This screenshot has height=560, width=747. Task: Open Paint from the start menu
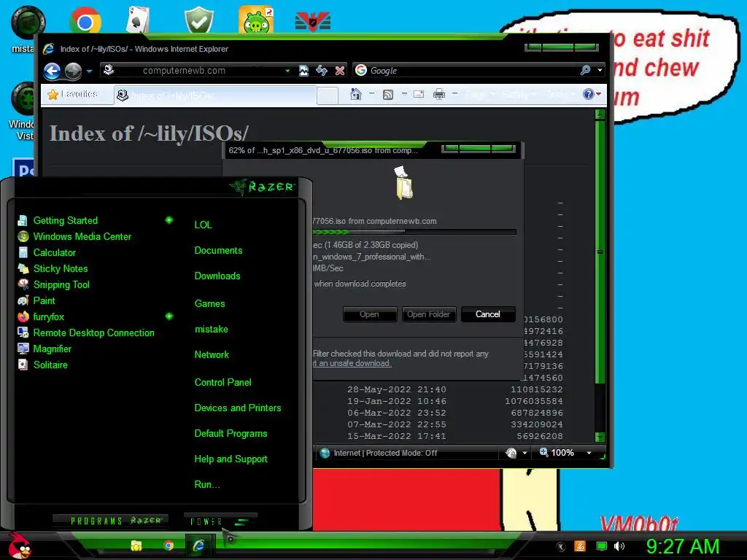click(x=44, y=300)
